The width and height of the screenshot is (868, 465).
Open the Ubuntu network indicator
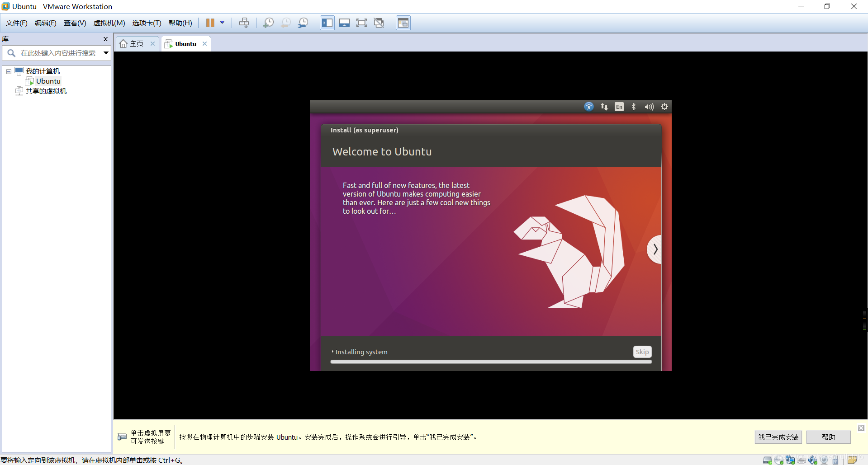pos(604,107)
